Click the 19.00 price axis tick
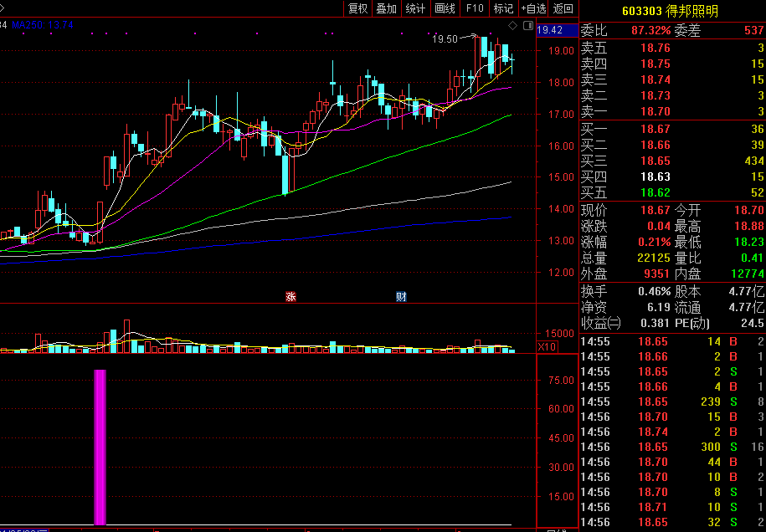This screenshot has width=766, height=532. pyautogui.click(x=561, y=51)
